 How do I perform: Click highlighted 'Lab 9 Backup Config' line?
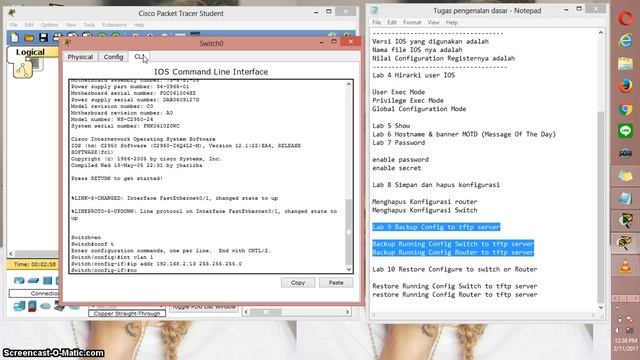click(x=436, y=227)
